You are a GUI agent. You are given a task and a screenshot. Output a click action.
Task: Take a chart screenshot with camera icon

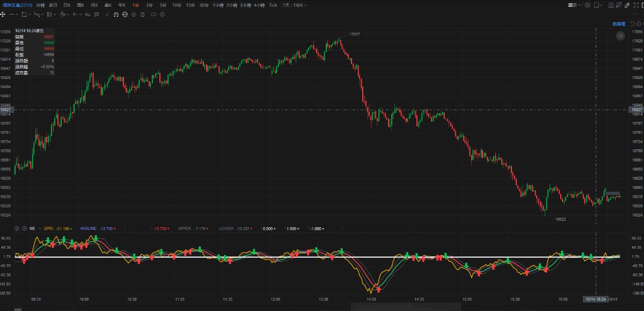click(611, 5)
